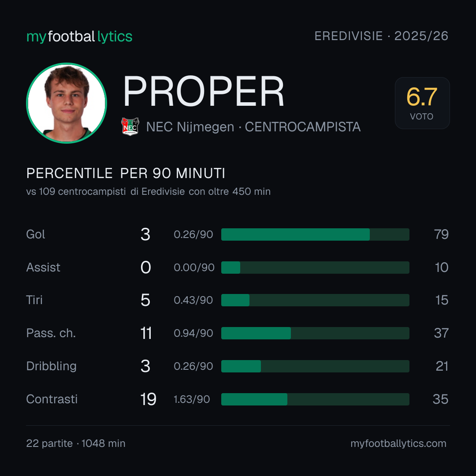Click the myfootballytics logo

(x=79, y=37)
